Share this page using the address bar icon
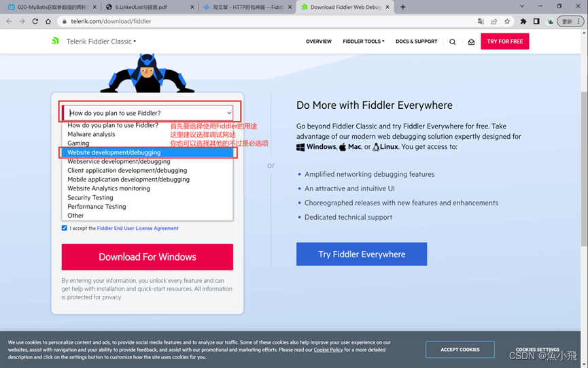Screen dimensions: 588x368 [x=494, y=21]
